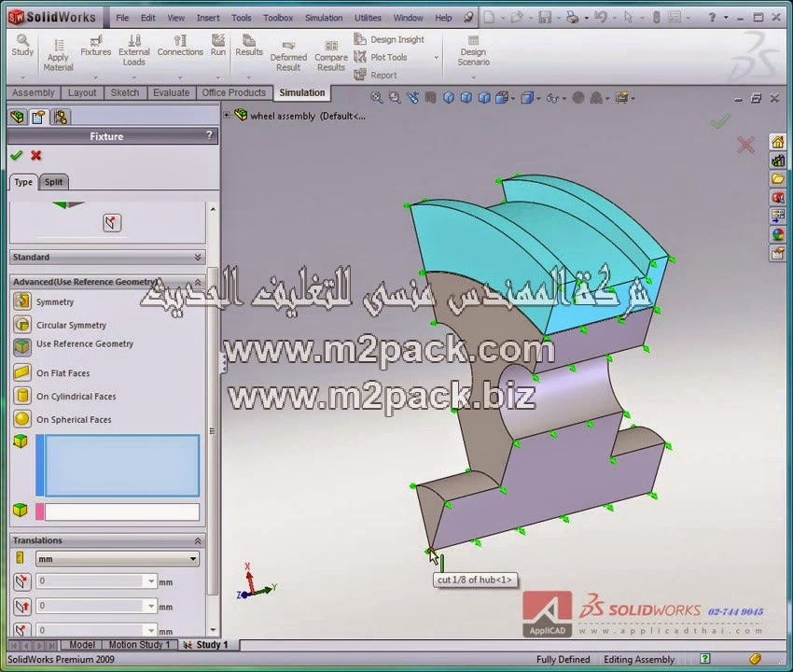Click Deformed Result tool

point(288,56)
